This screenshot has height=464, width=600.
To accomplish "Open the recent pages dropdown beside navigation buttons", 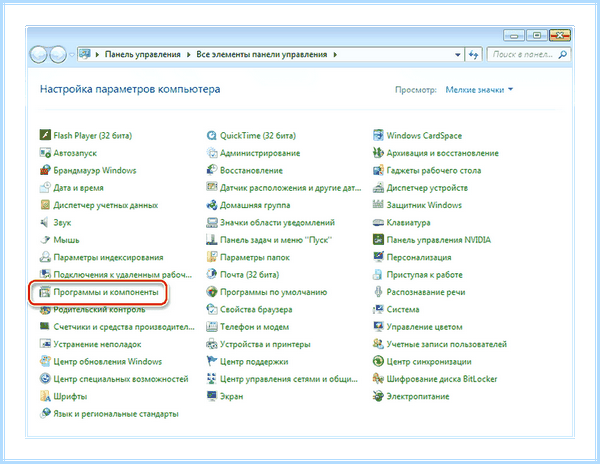I will click(x=72, y=55).
